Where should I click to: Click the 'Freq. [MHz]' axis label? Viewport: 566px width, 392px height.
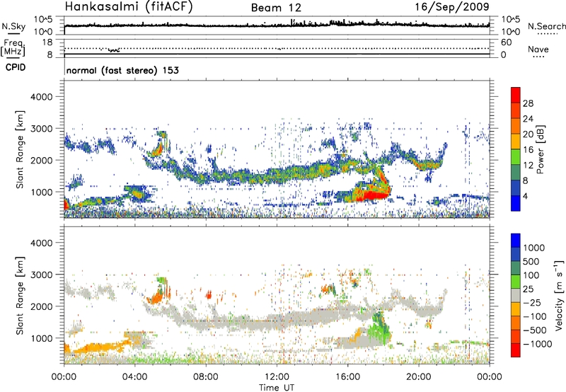tap(13, 47)
